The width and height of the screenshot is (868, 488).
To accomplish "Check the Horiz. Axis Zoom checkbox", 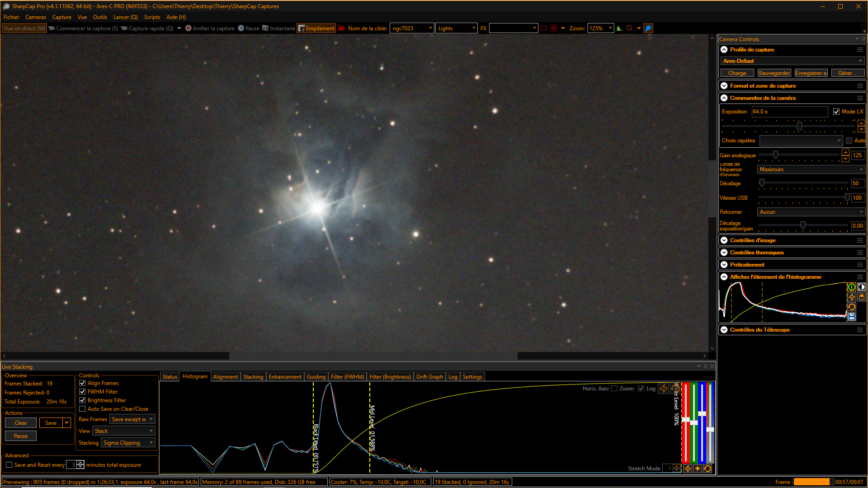I will 614,389.
